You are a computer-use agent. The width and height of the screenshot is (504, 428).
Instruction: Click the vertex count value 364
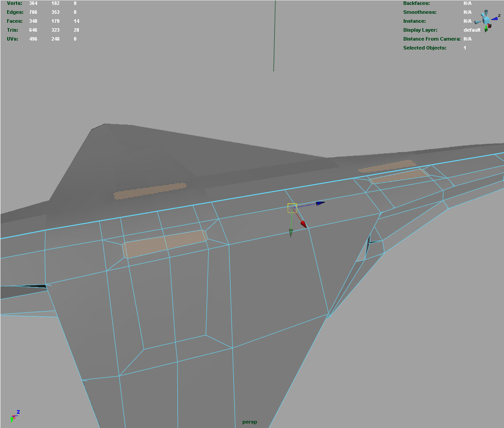(x=33, y=3)
